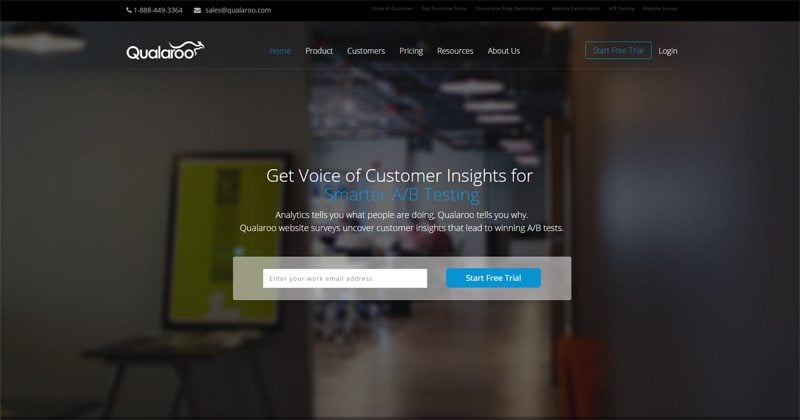Click the outlined Start Free Trial header button
The image size is (800, 420).
(x=618, y=51)
